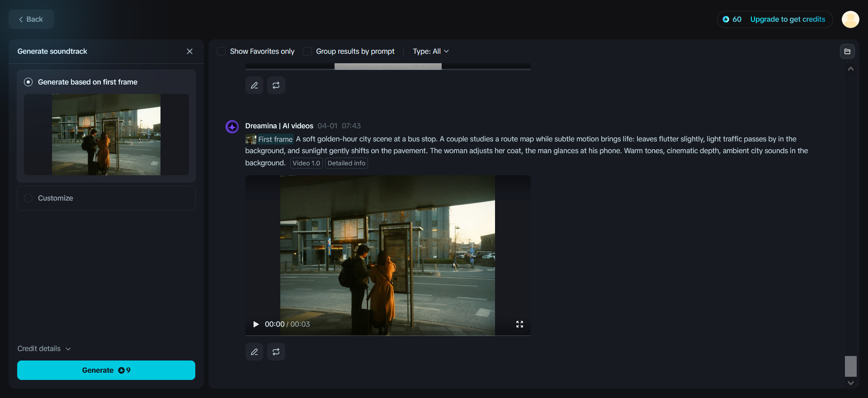868x398 pixels.
Task: Select Generate based on first frame option
Action: [x=28, y=82]
